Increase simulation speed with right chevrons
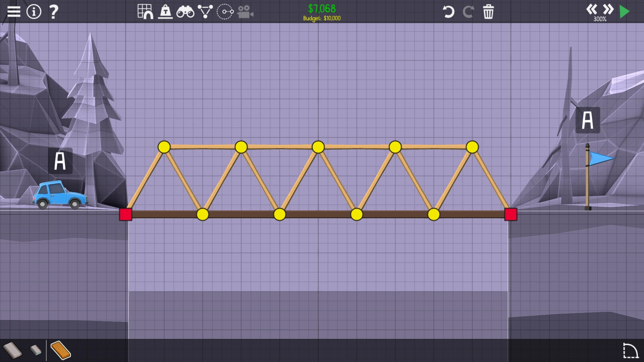Screen dimensions: 644x362 (x=608, y=9)
